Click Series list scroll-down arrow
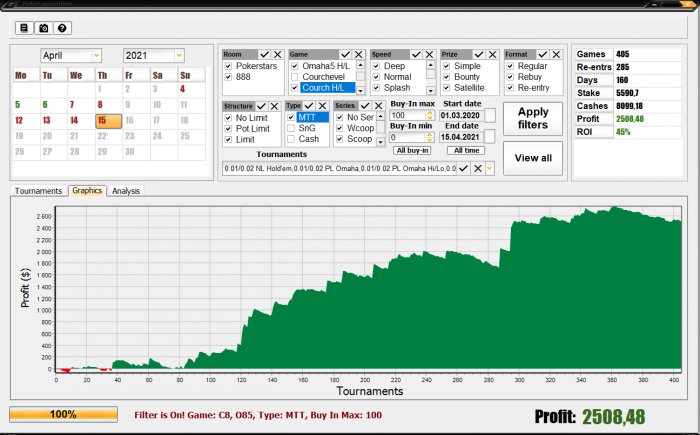The height and width of the screenshot is (435, 700). point(380,142)
